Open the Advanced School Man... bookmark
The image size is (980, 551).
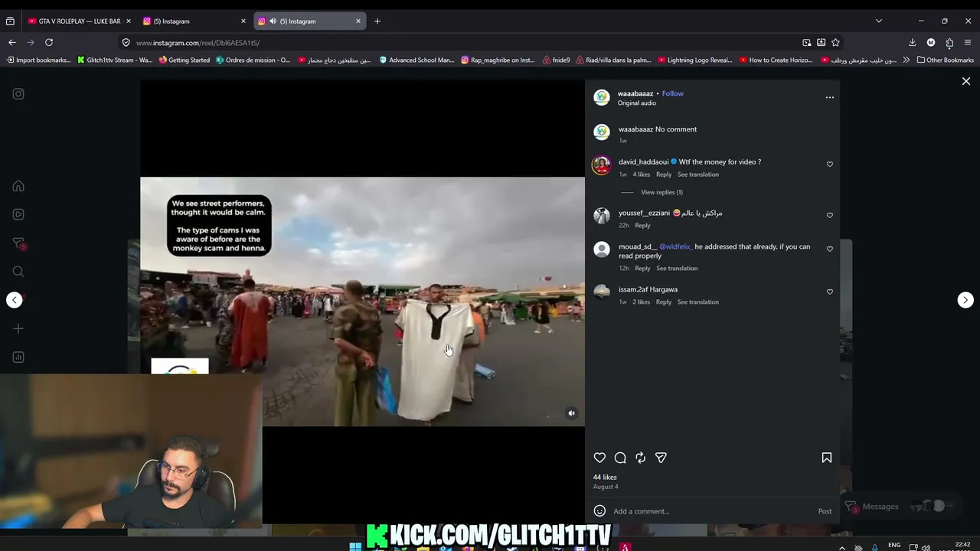coord(416,60)
